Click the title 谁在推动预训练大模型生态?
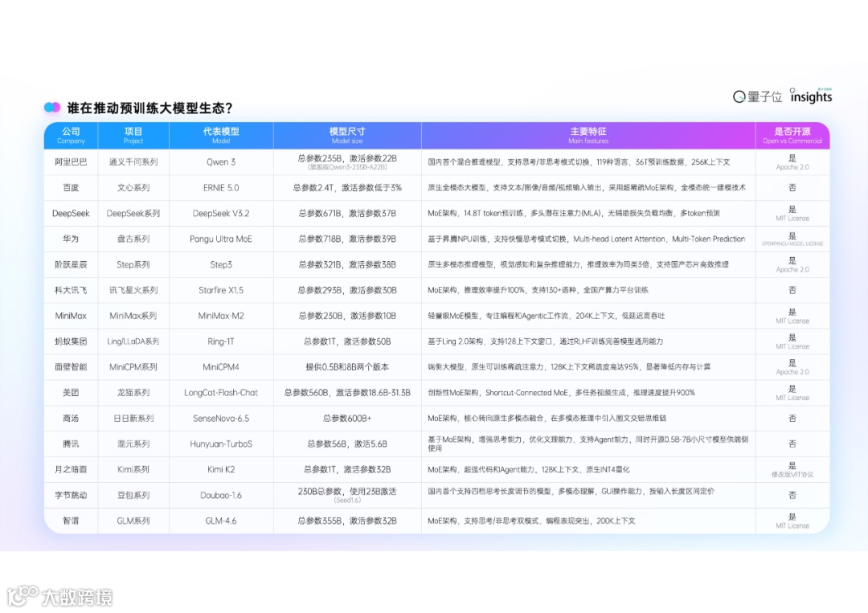868x613 pixels. (149, 108)
